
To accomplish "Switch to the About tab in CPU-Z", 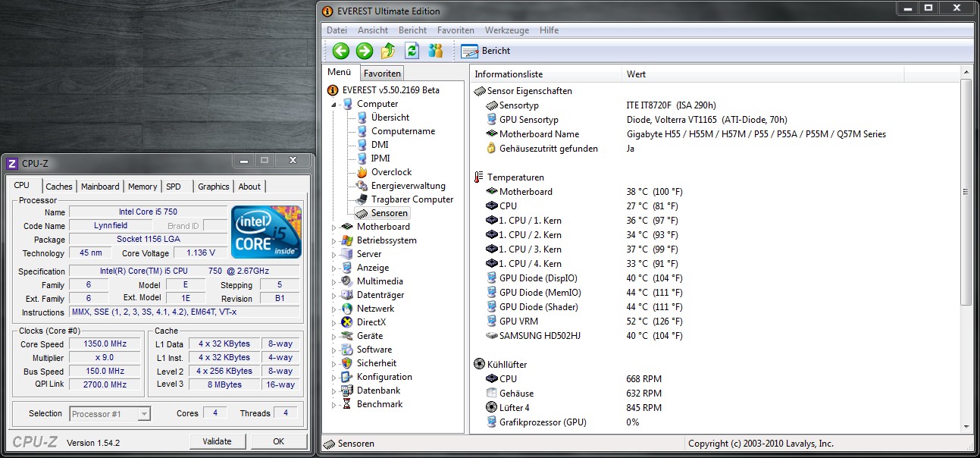I will [x=249, y=187].
